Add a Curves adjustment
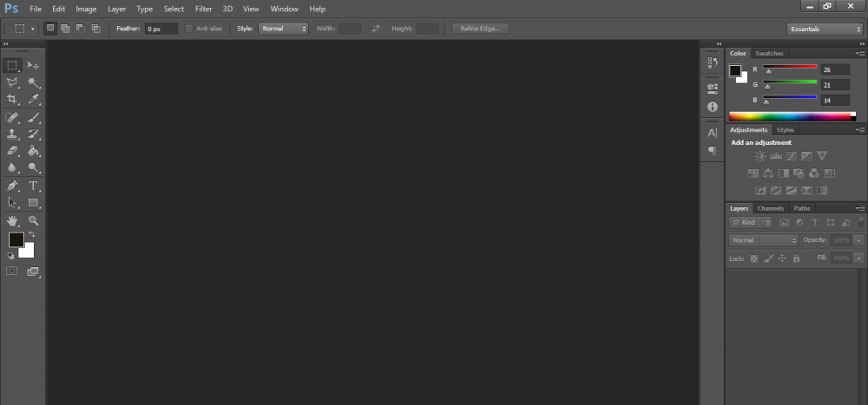868x405 pixels. point(791,157)
